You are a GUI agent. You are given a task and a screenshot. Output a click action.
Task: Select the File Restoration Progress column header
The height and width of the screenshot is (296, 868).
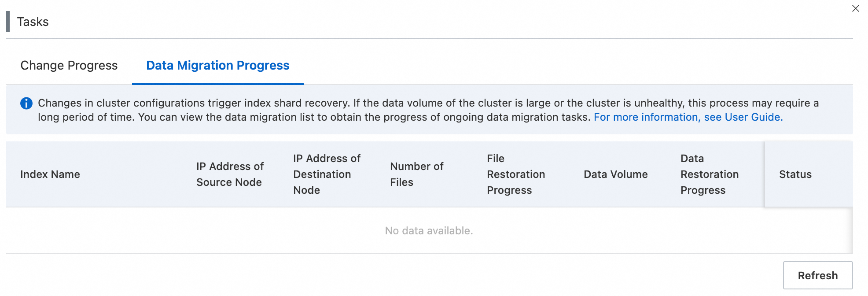point(516,174)
